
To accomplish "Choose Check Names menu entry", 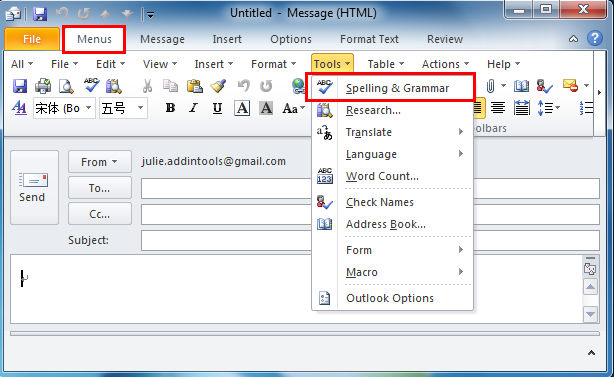I will pyautogui.click(x=392, y=202).
